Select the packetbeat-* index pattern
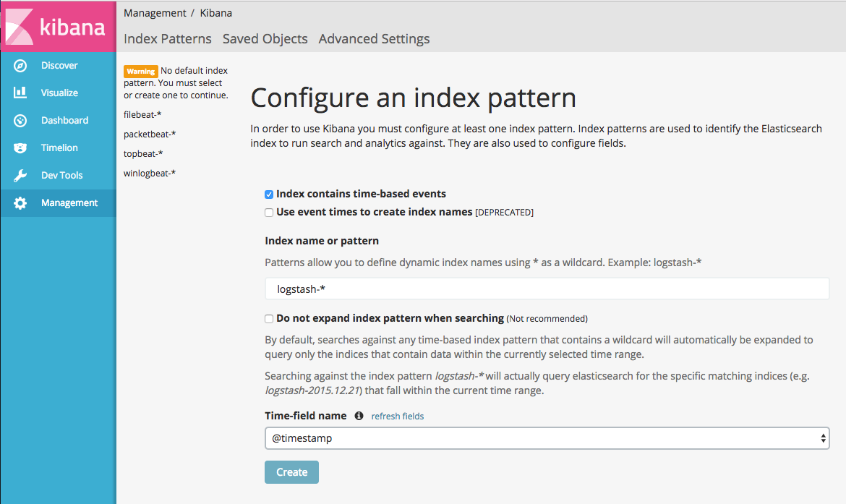Image resolution: width=846 pixels, height=504 pixels. pos(150,134)
